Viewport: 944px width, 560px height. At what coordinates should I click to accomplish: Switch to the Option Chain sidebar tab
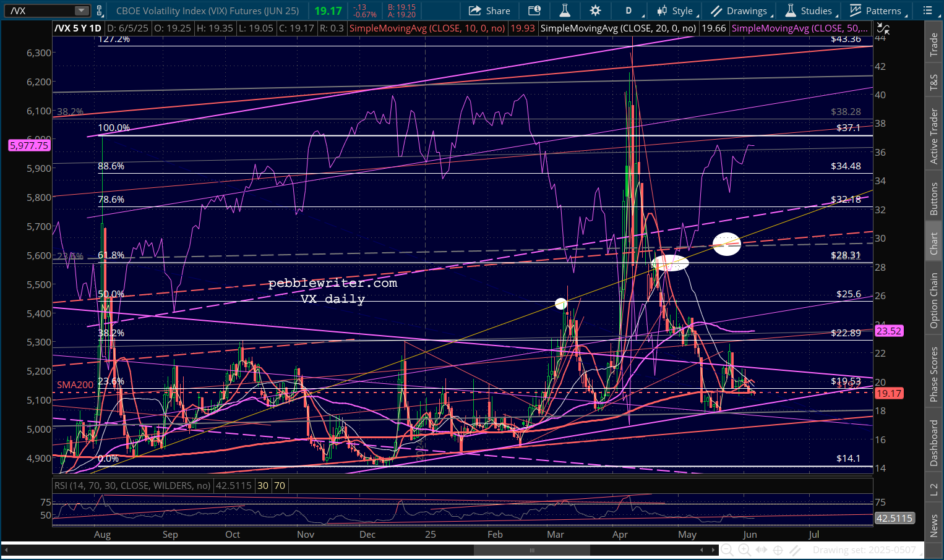click(x=933, y=300)
